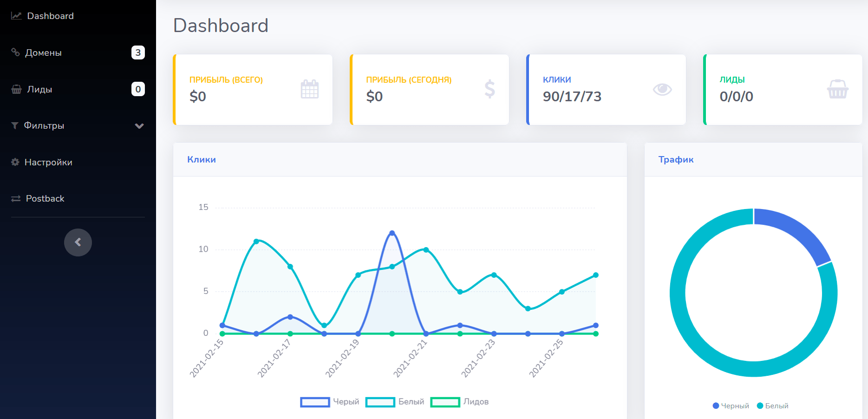Click the ПРИБЫЛЬ (ВСЕГО) label
The width and height of the screenshot is (868, 419).
coord(226,80)
